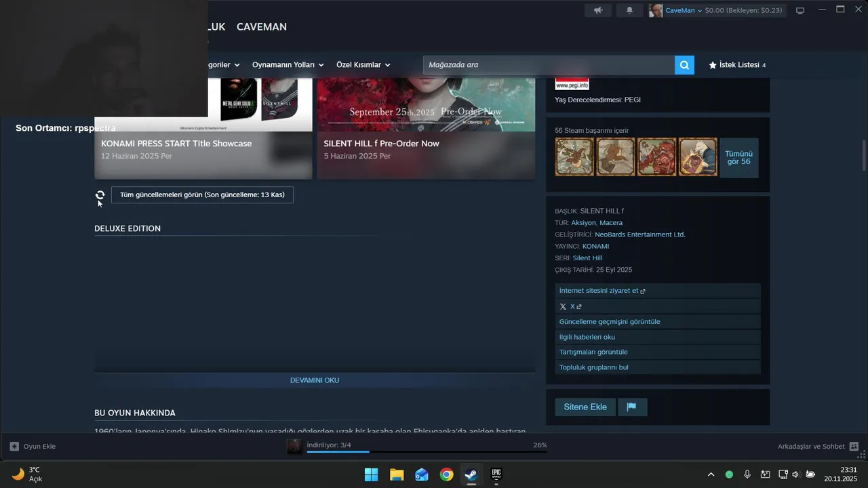The image size is (868, 488).
Task: Click the Oyun Ekle plus icon
Action: coord(14,446)
